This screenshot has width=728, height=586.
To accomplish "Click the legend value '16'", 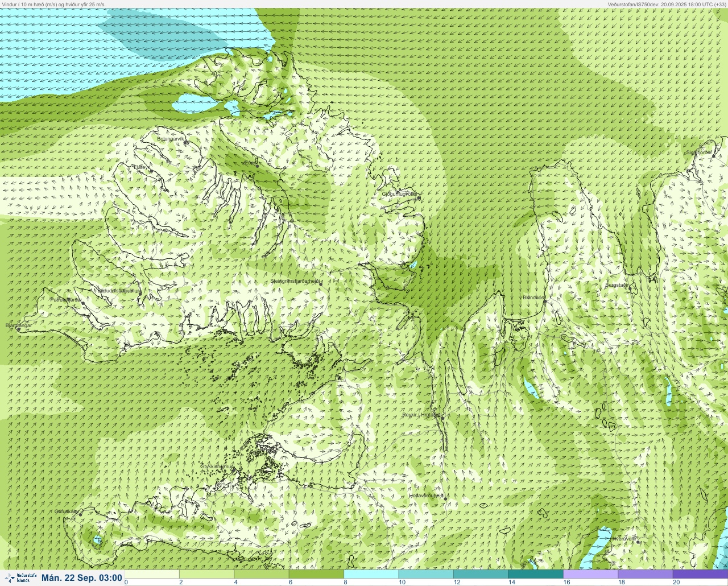I will point(566,582).
